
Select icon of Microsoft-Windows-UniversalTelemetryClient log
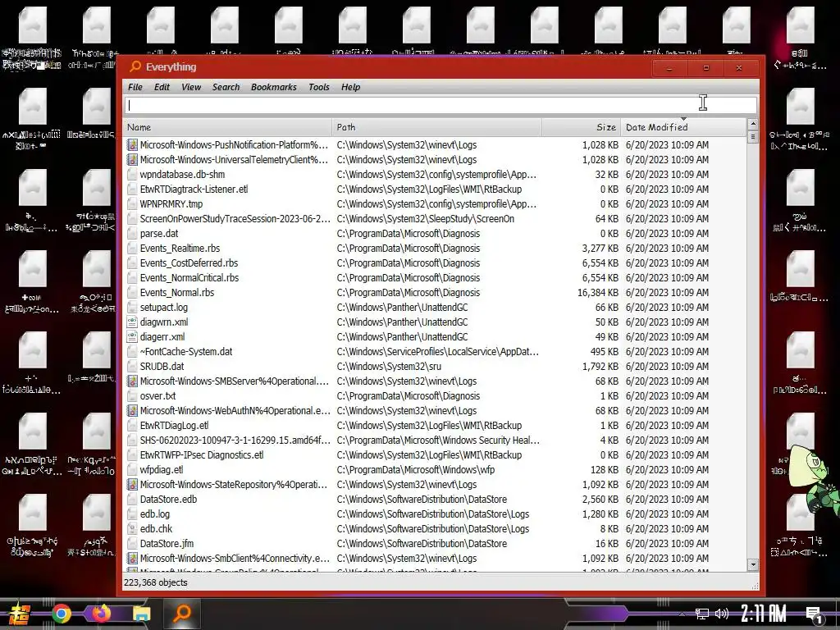coord(132,160)
